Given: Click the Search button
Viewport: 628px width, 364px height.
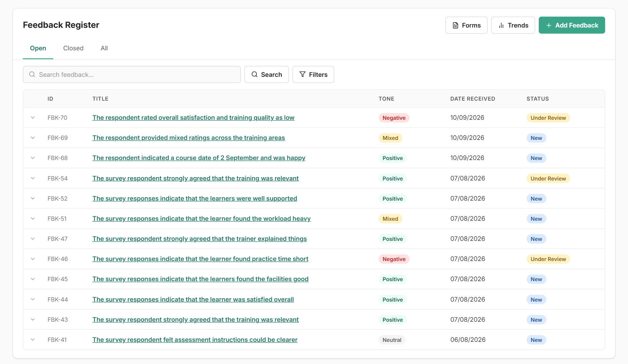Looking at the screenshot, I should pyautogui.click(x=266, y=74).
